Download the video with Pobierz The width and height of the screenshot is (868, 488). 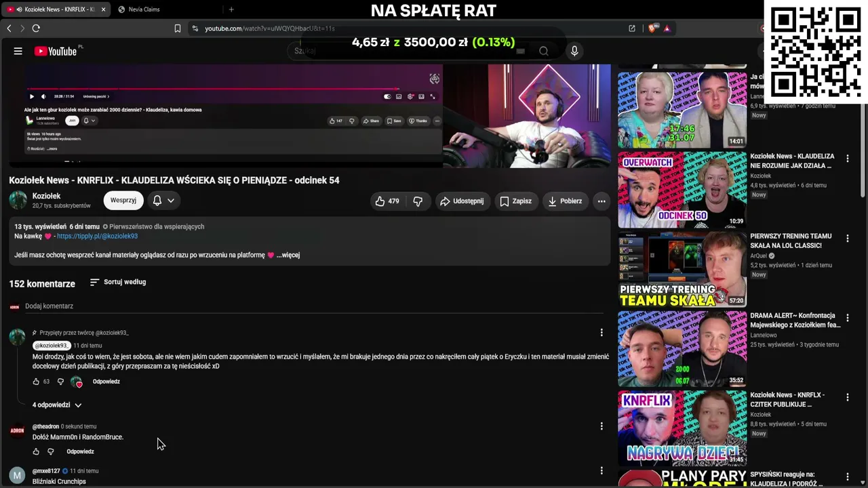[565, 201]
